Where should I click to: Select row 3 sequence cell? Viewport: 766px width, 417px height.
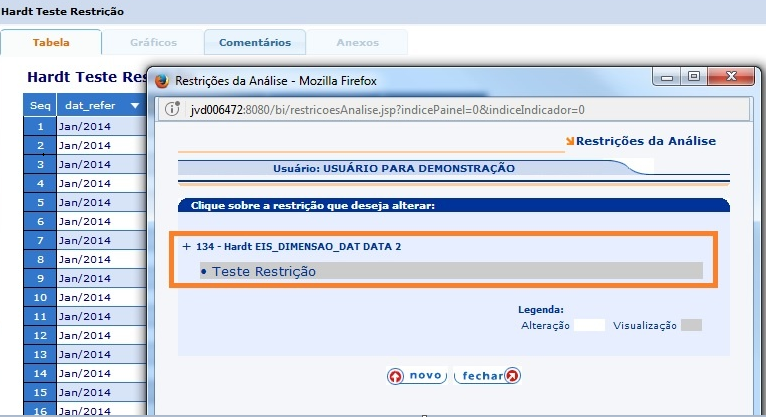click(40, 165)
